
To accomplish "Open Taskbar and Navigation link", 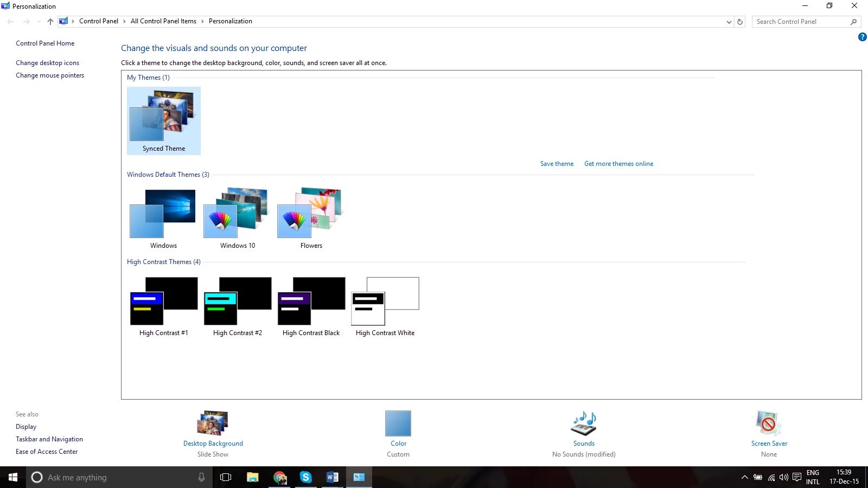I will coord(49,439).
